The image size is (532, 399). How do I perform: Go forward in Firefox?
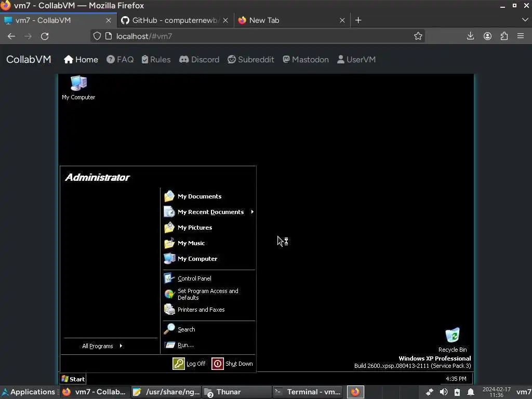28,36
